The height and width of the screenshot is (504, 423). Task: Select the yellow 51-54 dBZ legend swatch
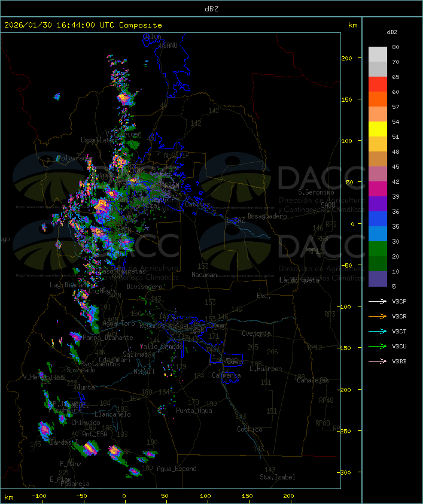point(378,129)
